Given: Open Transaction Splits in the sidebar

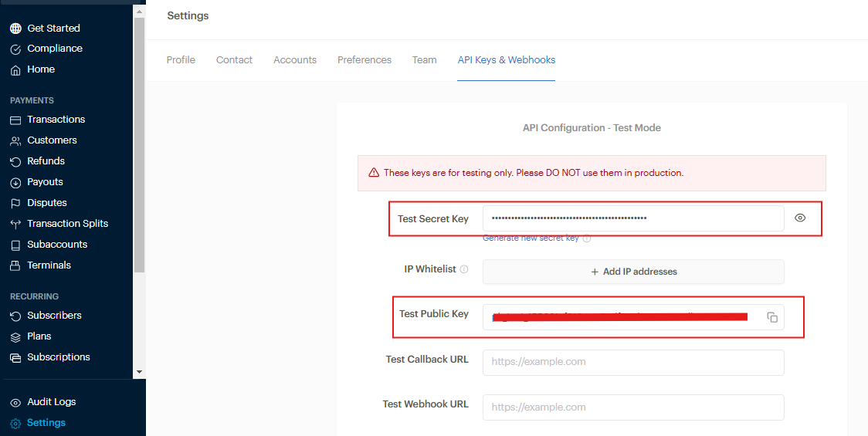Looking at the screenshot, I should [x=67, y=224].
